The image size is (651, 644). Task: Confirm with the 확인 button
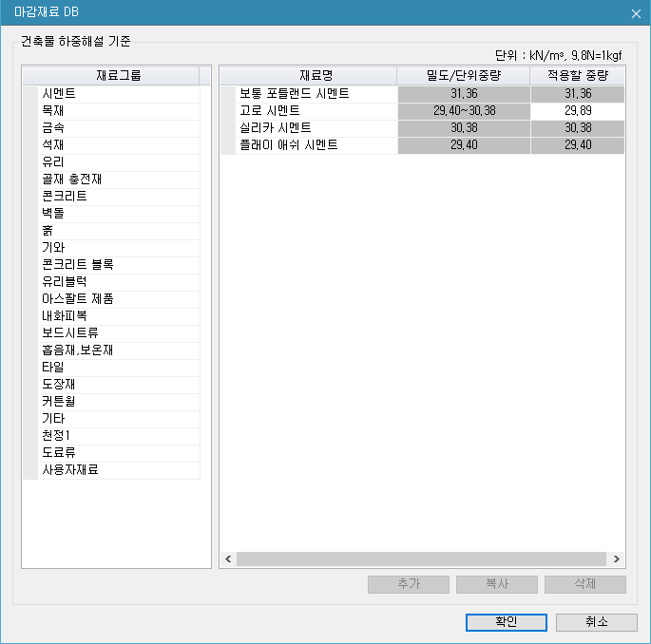click(x=507, y=622)
